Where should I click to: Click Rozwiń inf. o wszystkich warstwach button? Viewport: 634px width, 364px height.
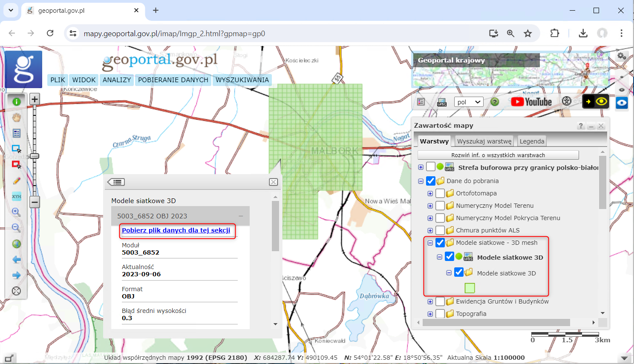pyautogui.click(x=498, y=155)
